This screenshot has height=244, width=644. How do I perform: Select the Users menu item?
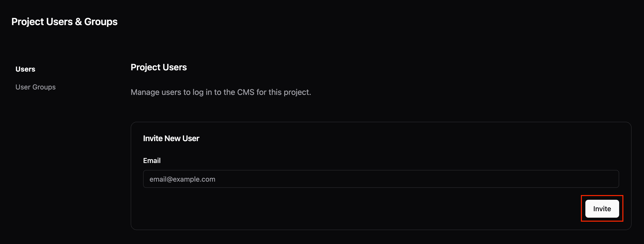coord(25,69)
